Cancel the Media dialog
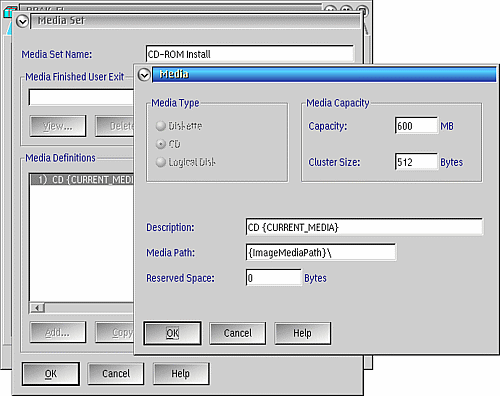This screenshot has height=396, width=500. click(238, 333)
